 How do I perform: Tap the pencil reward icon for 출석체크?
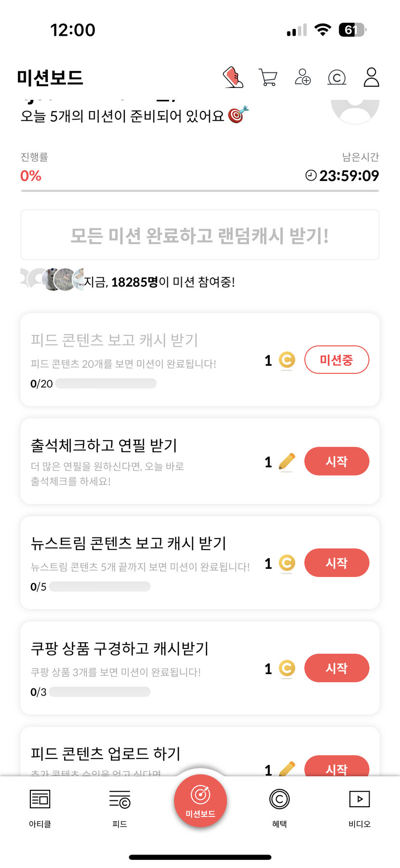(287, 462)
